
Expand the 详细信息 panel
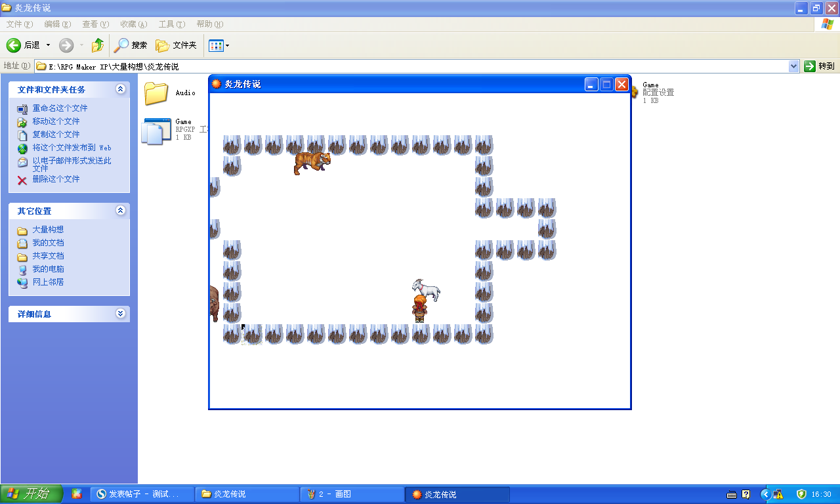click(120, 314)
